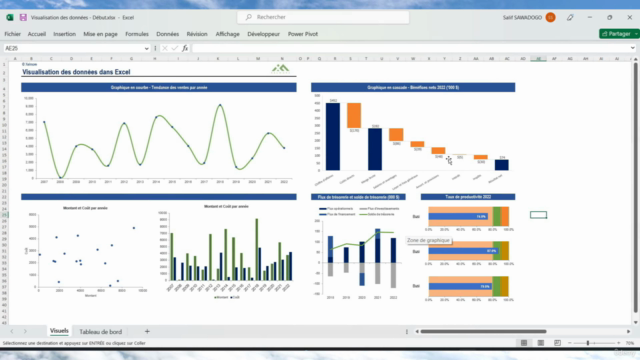Screen dimensions: 640x360
Task: Go to next sheet arrow
Action: 25,331
